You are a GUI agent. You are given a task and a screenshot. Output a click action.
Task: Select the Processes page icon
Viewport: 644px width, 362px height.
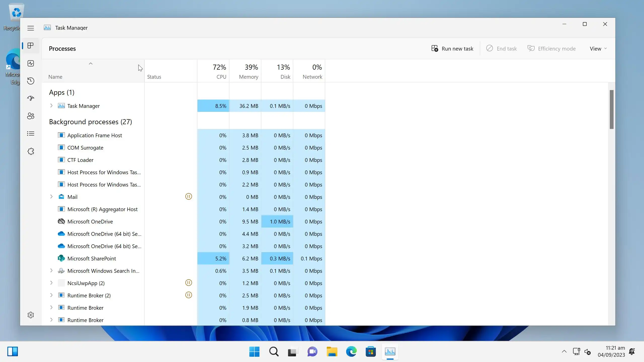click(x=31, y=46)
